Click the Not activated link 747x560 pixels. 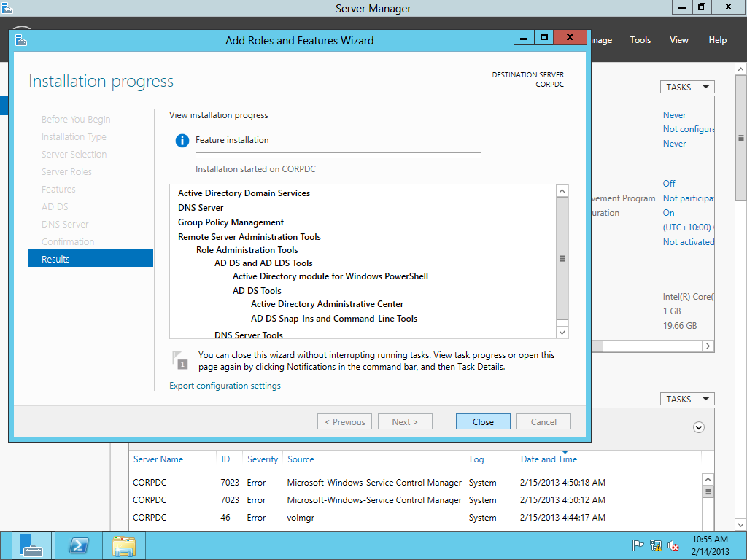click(688, 242)
